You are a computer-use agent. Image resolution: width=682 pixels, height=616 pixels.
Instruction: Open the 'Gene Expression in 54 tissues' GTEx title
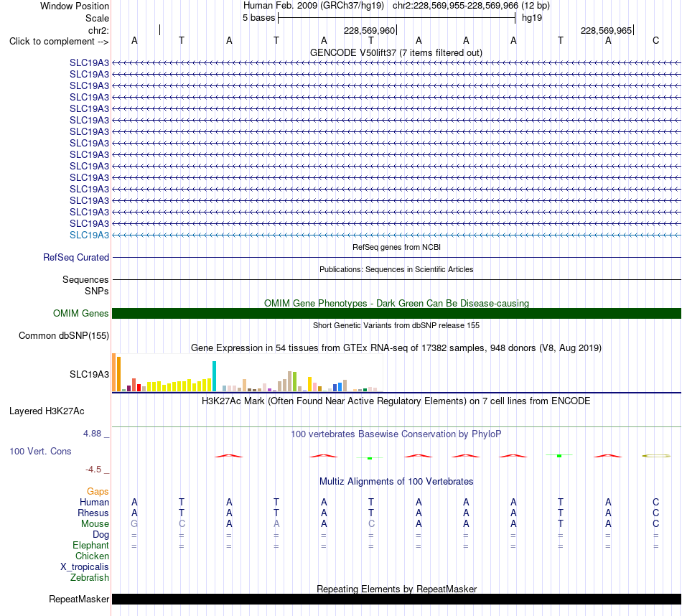[x=396, y=348]
